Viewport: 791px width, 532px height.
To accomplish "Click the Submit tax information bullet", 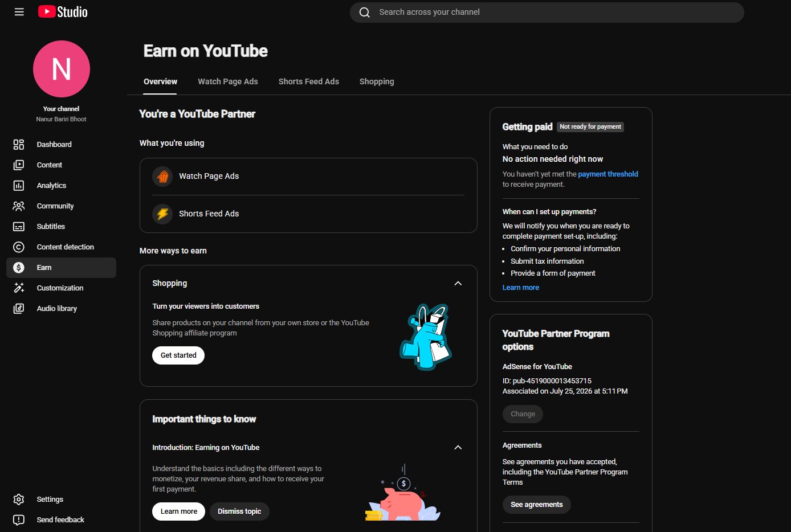I will 547,261.
